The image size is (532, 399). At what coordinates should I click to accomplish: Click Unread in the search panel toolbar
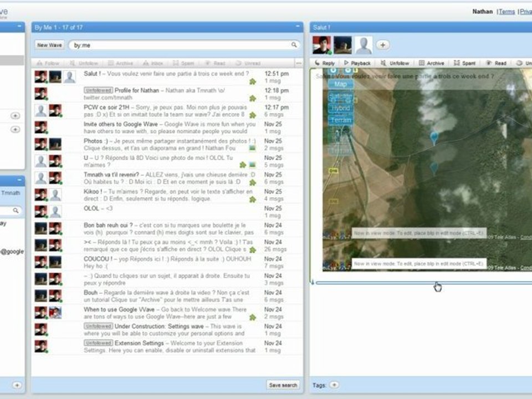point(248,63)
